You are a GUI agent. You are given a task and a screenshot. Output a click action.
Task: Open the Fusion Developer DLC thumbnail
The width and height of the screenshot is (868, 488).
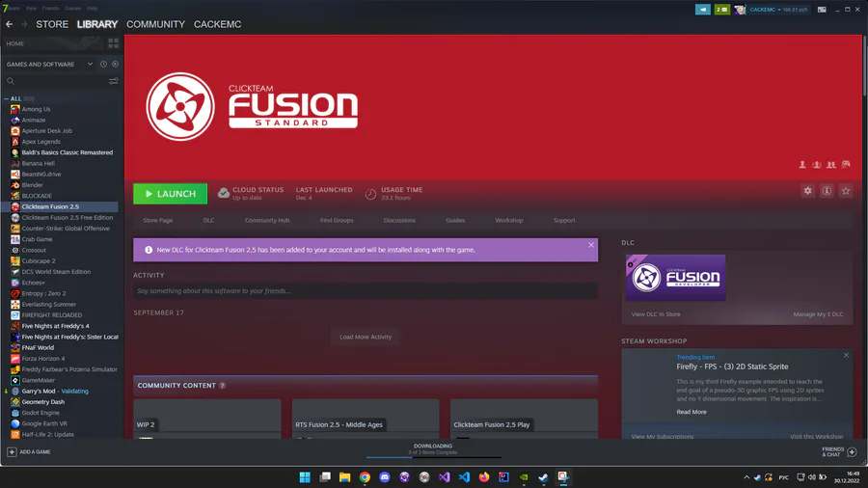pos(675,278)
